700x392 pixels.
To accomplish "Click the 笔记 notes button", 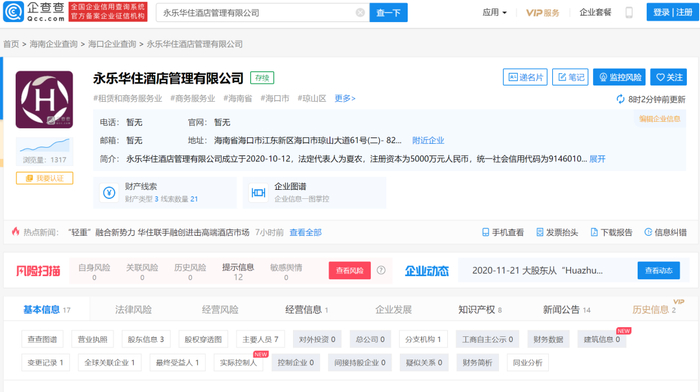I will (570, 77).
